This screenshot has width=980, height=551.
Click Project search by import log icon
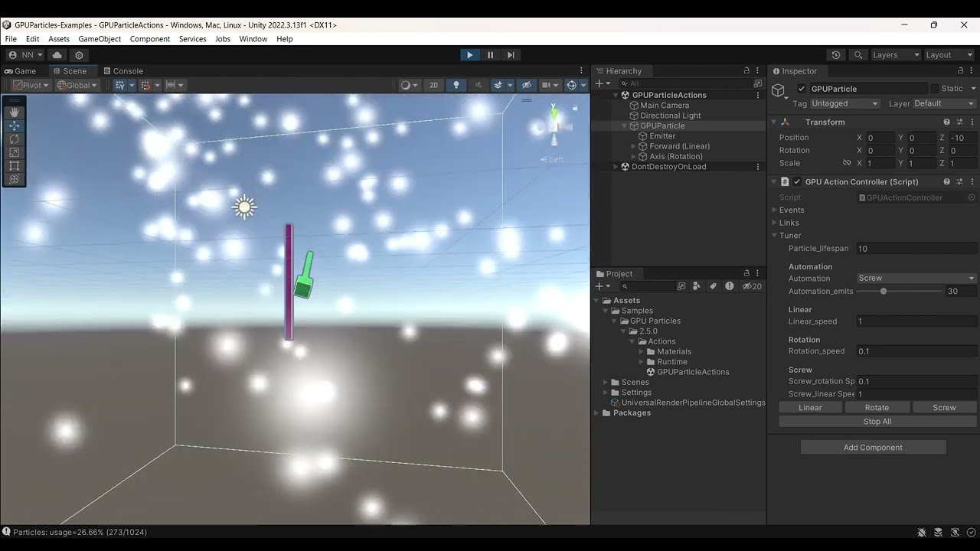pyautogui.click(x=730, y=286)
